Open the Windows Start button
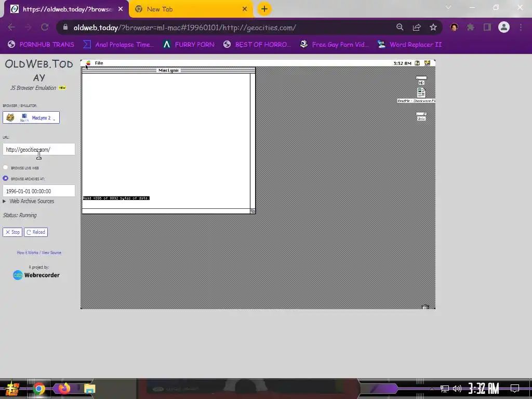Screen dimensions: 532x399 (x=12, y=389)
